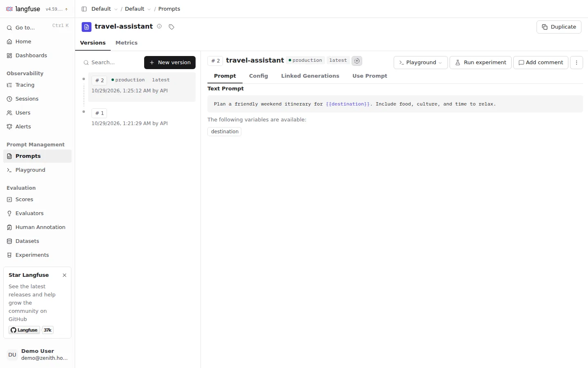This screenshot has height=368, width=588.
Task: Open the Use Prompt tab
Action: (370, 76)
